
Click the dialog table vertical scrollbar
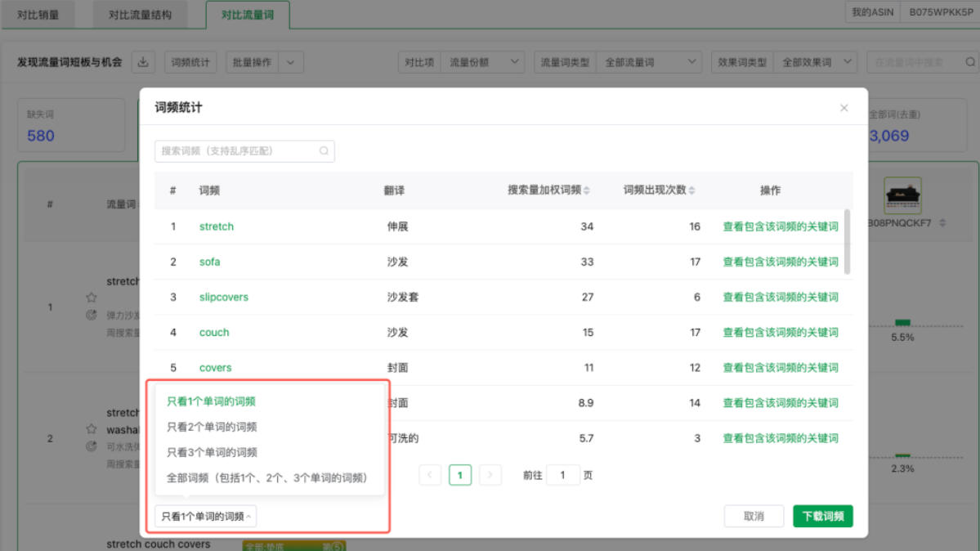847,242
